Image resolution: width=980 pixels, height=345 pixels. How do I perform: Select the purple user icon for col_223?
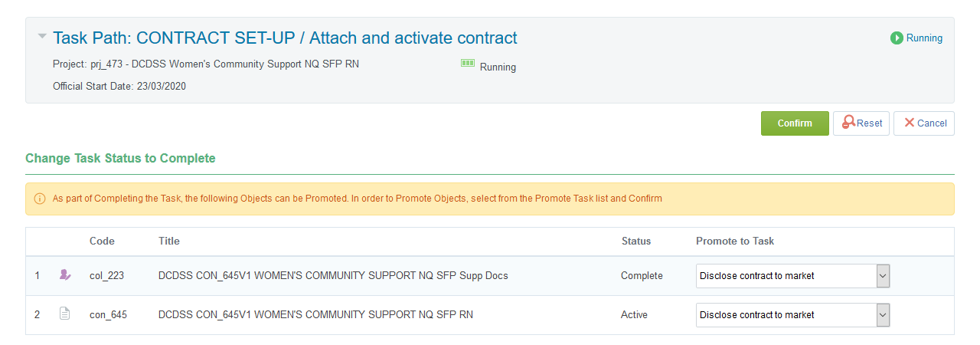[65, 275]
